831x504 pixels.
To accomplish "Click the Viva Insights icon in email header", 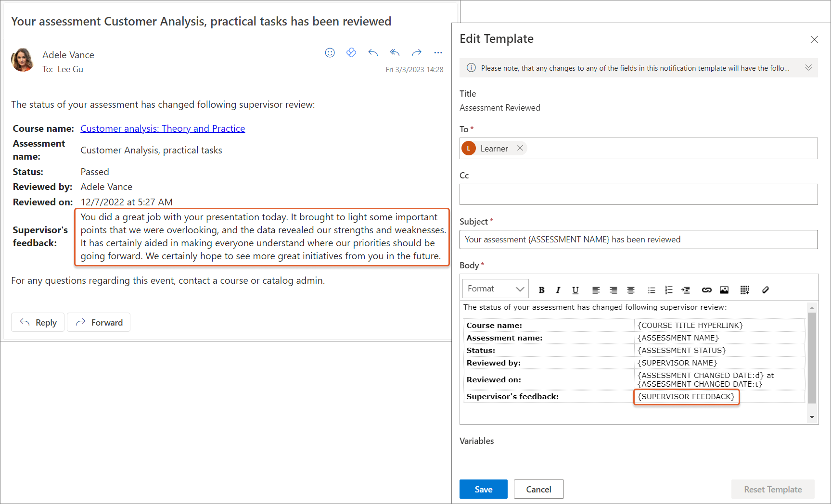I will coord(351,53).
